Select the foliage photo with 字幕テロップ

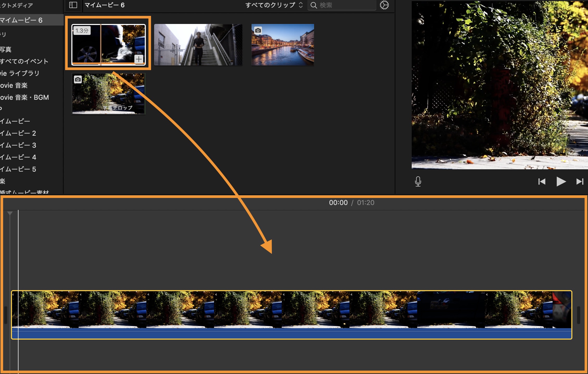(108, 94)
